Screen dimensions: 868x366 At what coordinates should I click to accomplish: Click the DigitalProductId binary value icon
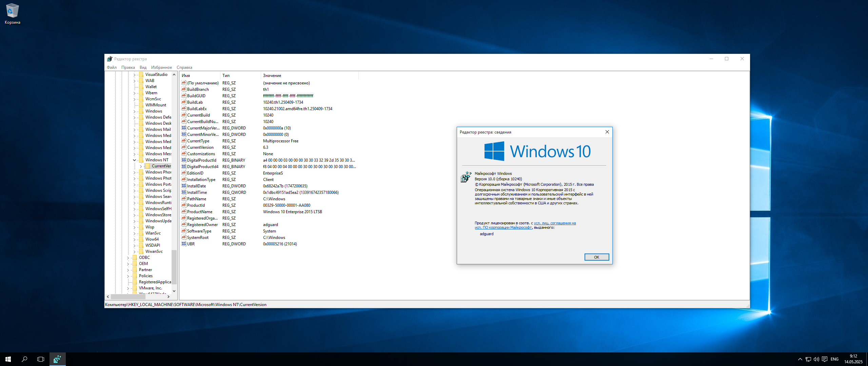[x=184, y=160]
